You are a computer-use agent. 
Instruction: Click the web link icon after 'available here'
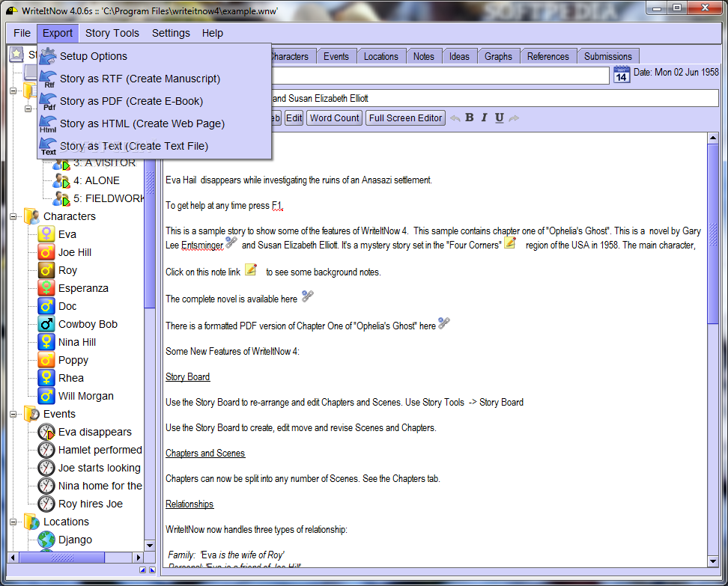307,296
